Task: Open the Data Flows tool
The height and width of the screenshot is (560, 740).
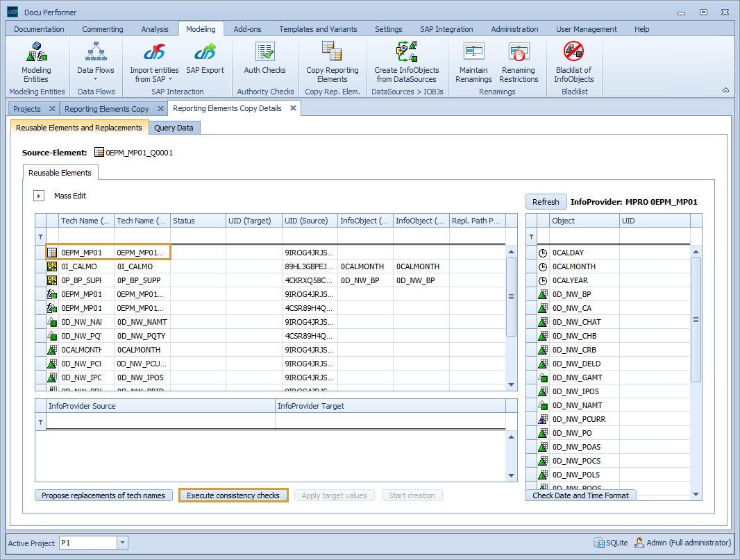Action: (x=96, y=59)
